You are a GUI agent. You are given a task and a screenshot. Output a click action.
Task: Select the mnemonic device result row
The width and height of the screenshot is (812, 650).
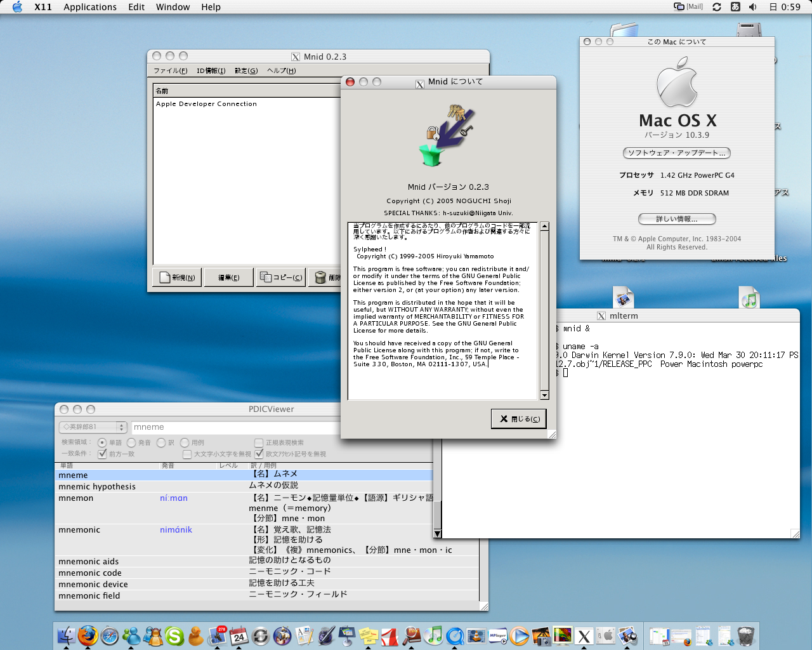266,584
